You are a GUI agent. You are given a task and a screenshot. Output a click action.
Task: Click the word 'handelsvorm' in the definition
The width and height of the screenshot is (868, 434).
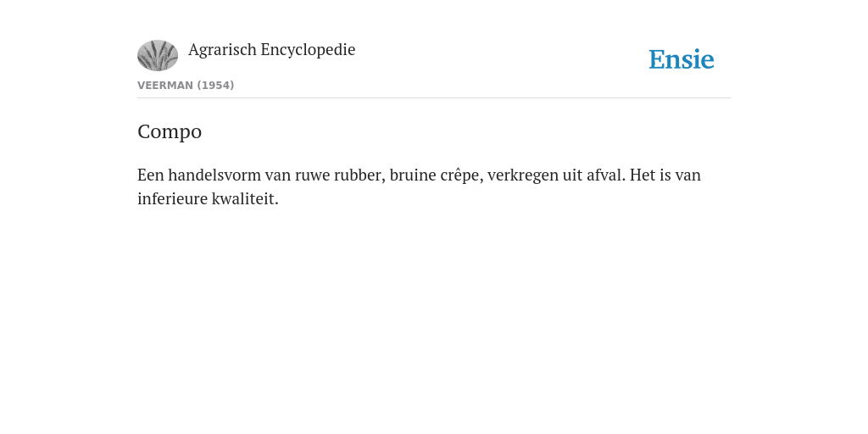click(214, 175)
